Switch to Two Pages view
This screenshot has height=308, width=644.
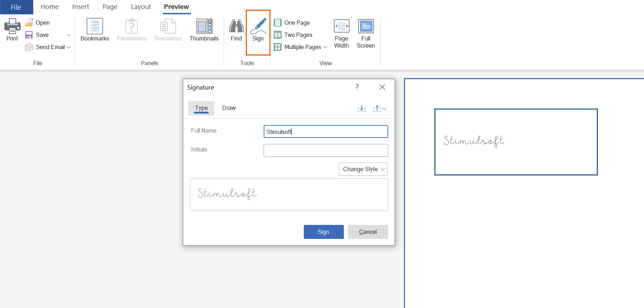tap(293, 35)
